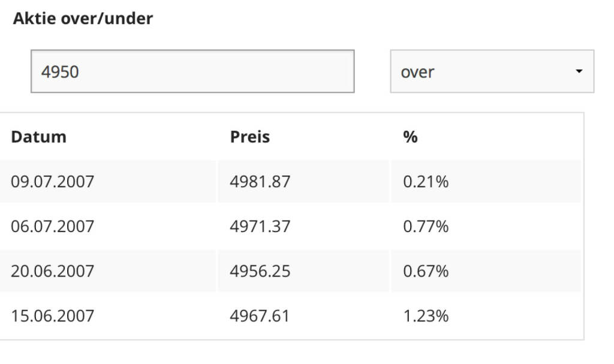
Task: Click the 0.77% change cell
Action: click(x=426, y=226)
